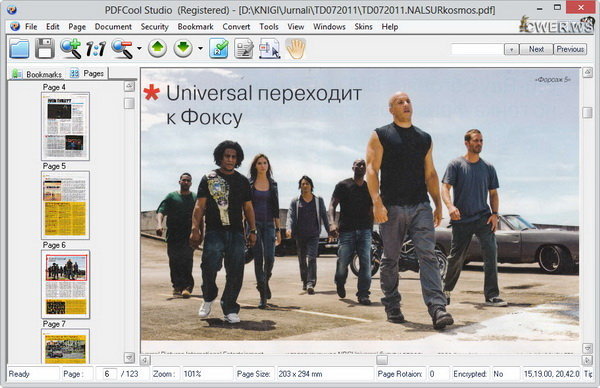Click the horizontal scroll right arrow
Screen dimensions: 600x388
tap(587, 360)
